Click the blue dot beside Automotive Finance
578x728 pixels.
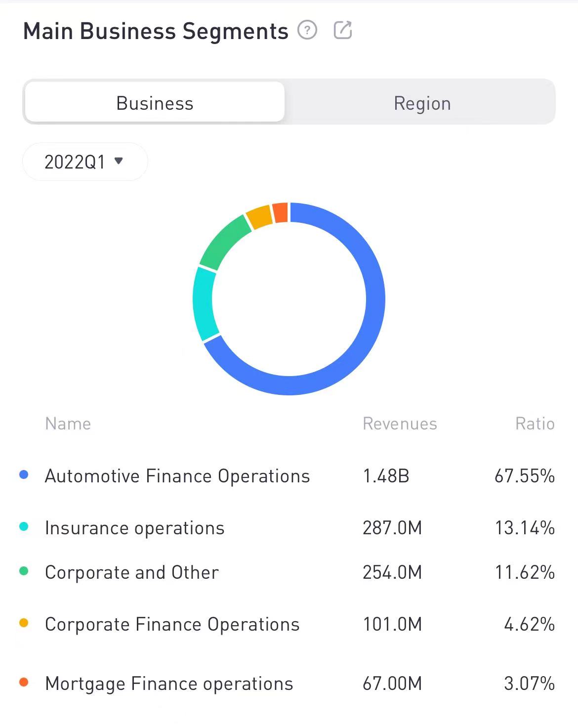point(24,475)
